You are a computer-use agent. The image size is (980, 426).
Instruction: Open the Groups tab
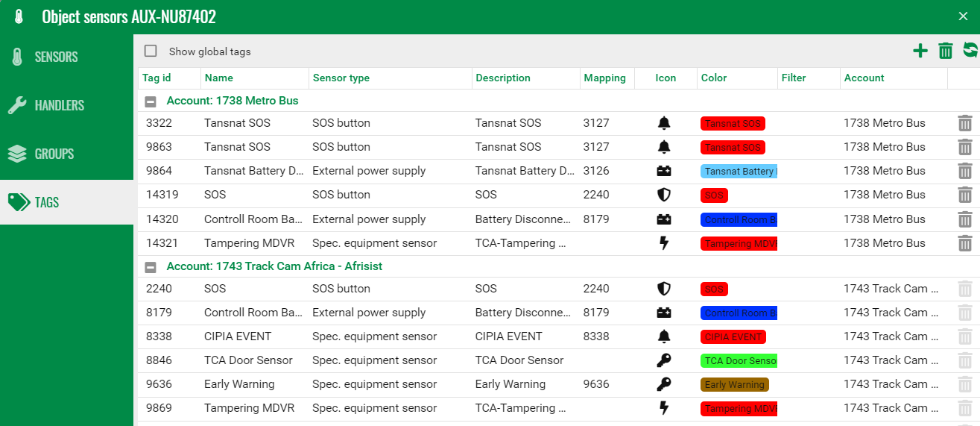67,154
